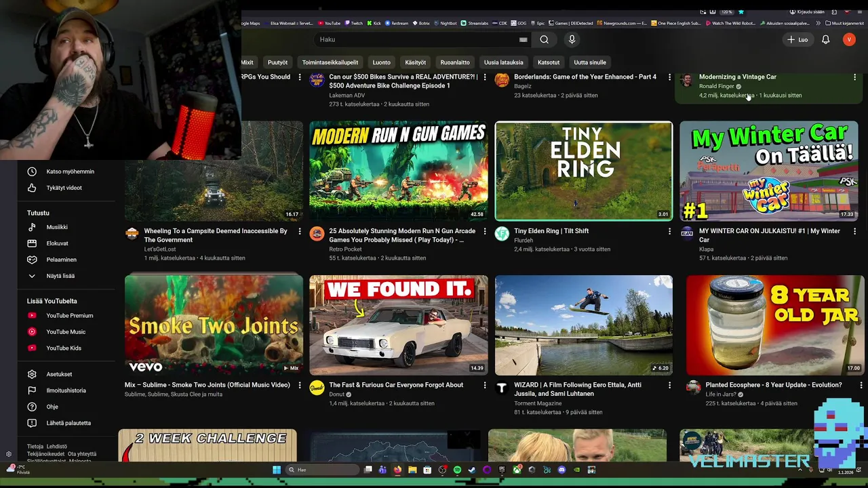Open options menu for My Winter Car video
Image resolution: width=868 pixels, height=488 pixels.
coord(854,231)
